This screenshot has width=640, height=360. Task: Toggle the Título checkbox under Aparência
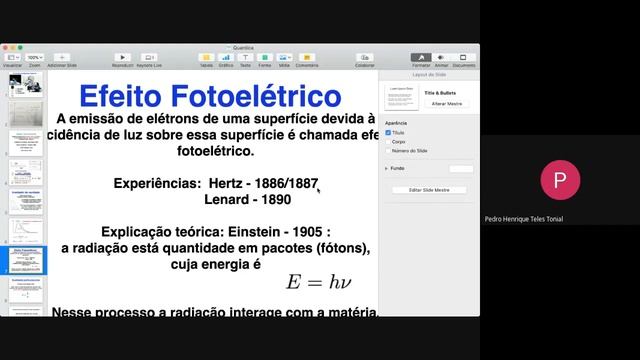388,133
